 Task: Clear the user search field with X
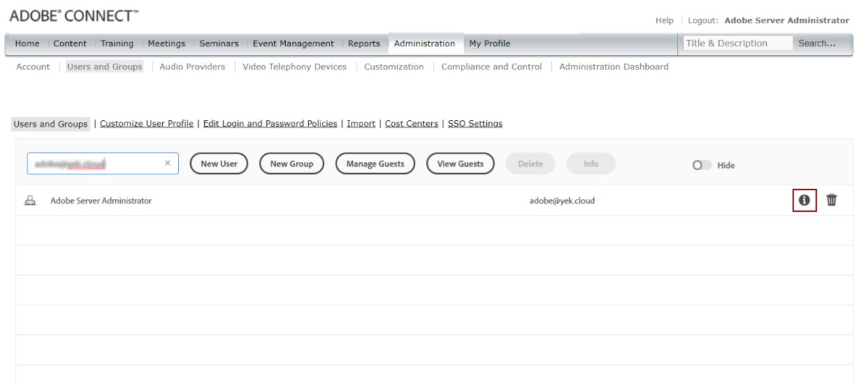(167, 164)
